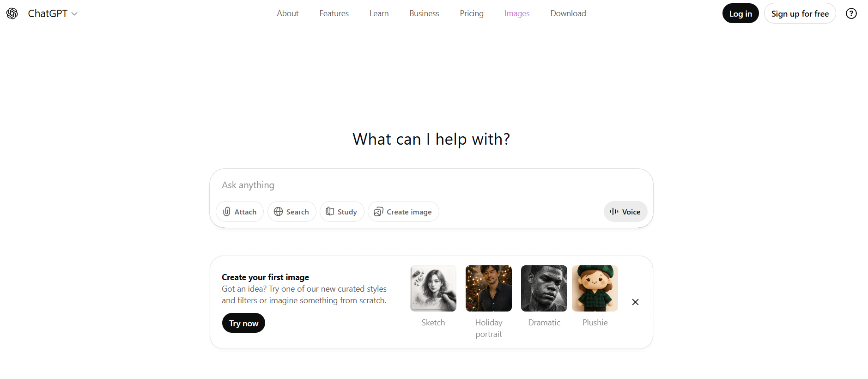Click the Log in button
This screenshot has height=379, width=868.
(x=740, y=13)
